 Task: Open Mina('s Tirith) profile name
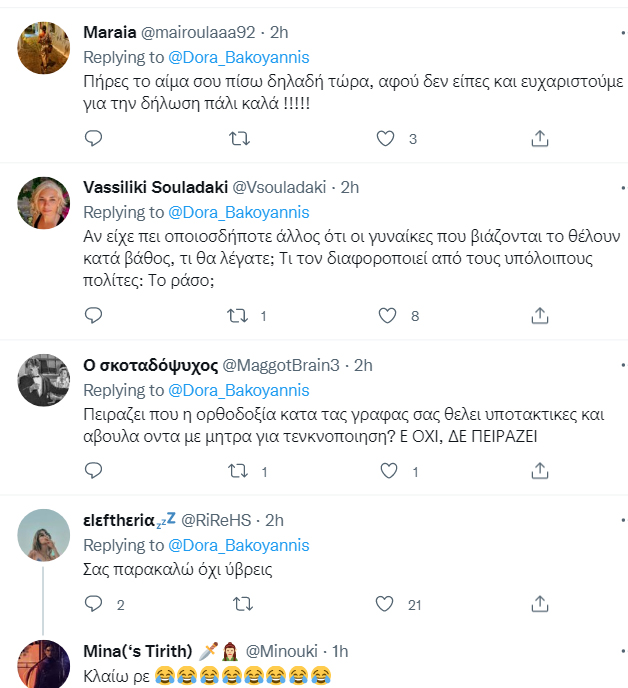pyautogui.click(x=138, y=651)
